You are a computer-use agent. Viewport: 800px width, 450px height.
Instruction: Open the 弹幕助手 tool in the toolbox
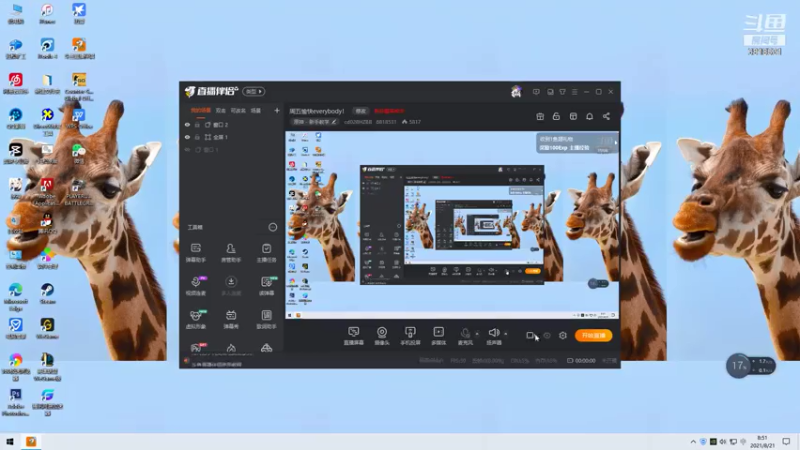tap(195, 253)
